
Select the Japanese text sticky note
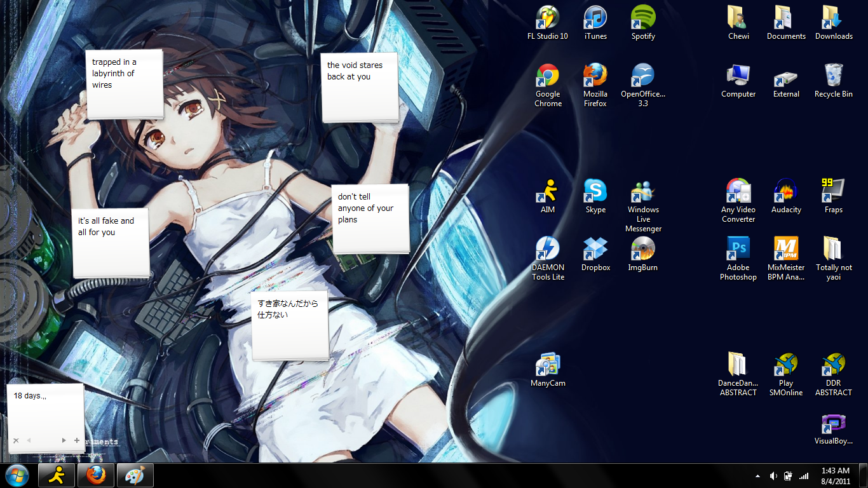[x=290, y=325]
